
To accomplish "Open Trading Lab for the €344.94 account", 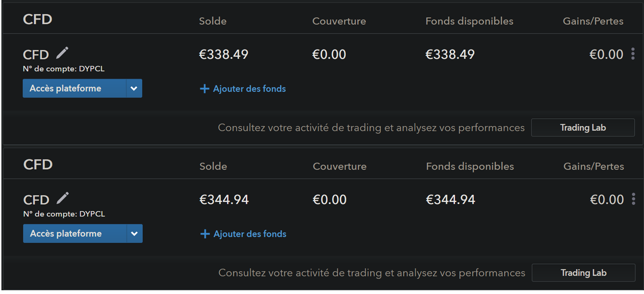I will click(583, 273).
